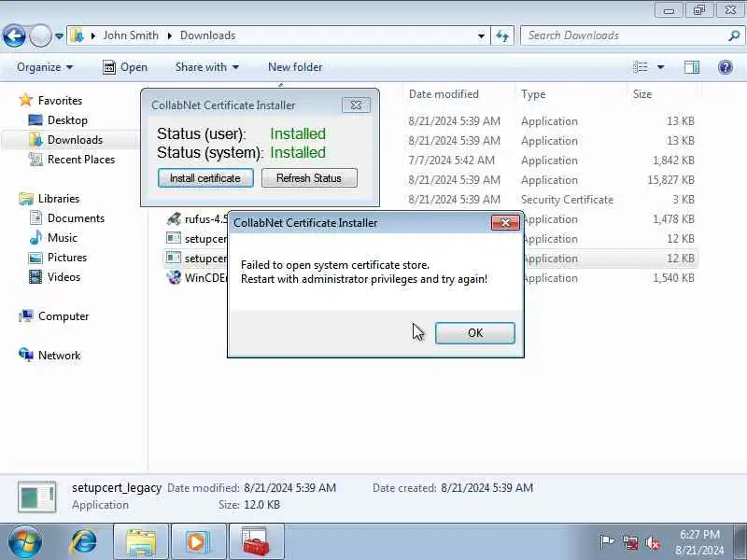Click the refresh button beside address bar

[x=502, y=35]
